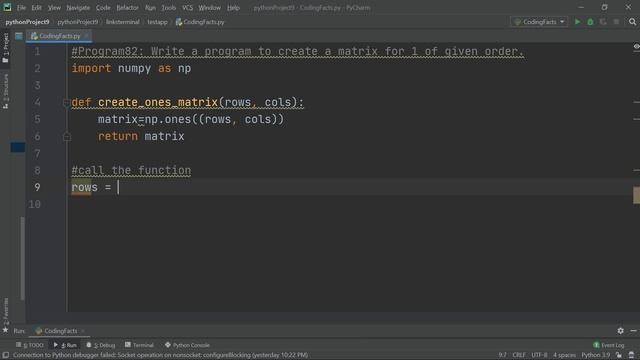The image size is (640, 360).
Task: Run the CodingFacts configuration with the green play icon
Action: click(577, 22)
